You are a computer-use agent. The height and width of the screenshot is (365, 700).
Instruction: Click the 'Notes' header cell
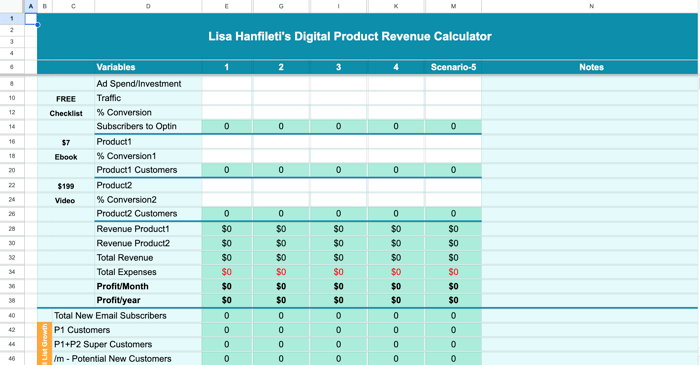coord(591,67)
